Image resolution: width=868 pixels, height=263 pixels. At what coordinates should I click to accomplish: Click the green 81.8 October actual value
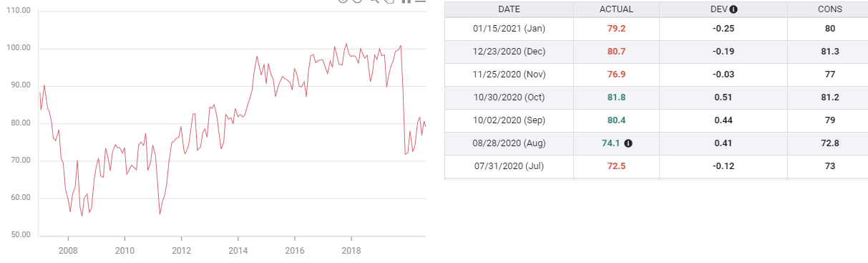[616, 97]
